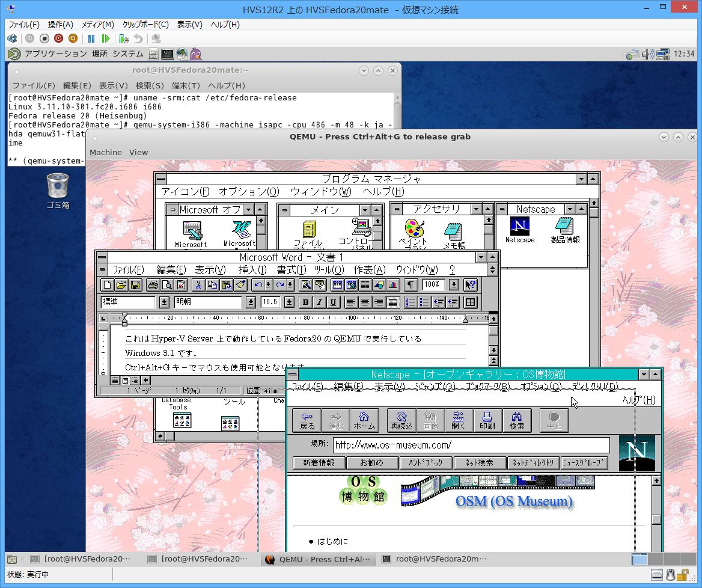Toggle Underline formatting in Word
Screen dimensions: 702x588
point(333,302)
